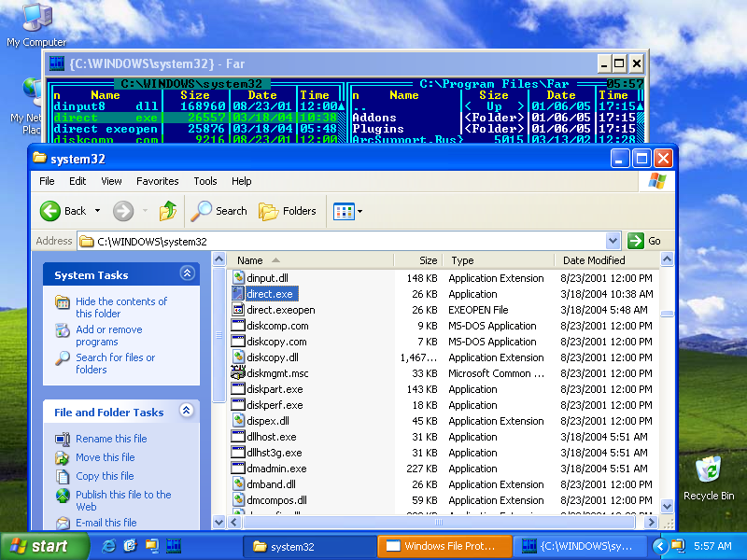Screen dimensions: 747x560
Task: Sort files by the Size column header
Action: point(418,260)
